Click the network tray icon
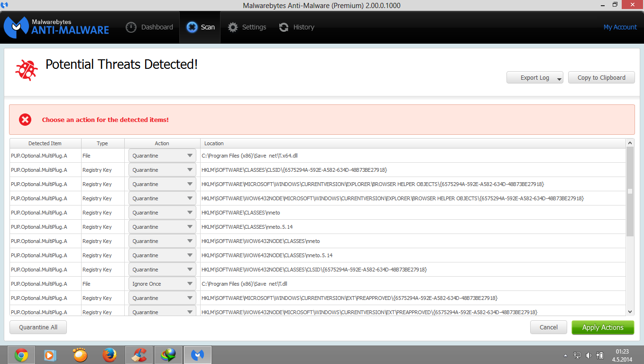This screenshot has width=644, height=364. tap(577, 355)
